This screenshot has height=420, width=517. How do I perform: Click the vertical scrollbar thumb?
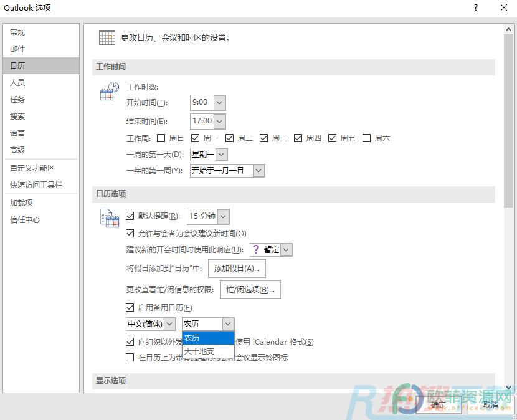[x=508, y=121]
